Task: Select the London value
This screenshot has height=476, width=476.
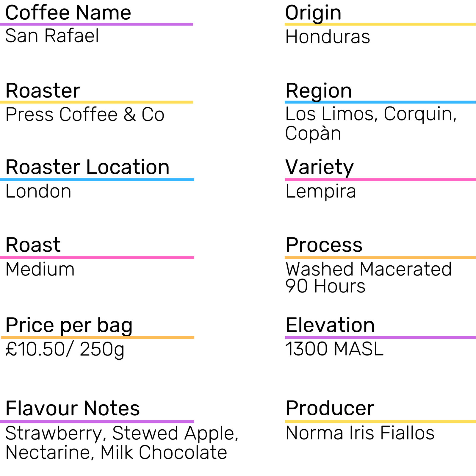Action: [x=38, y=191]
